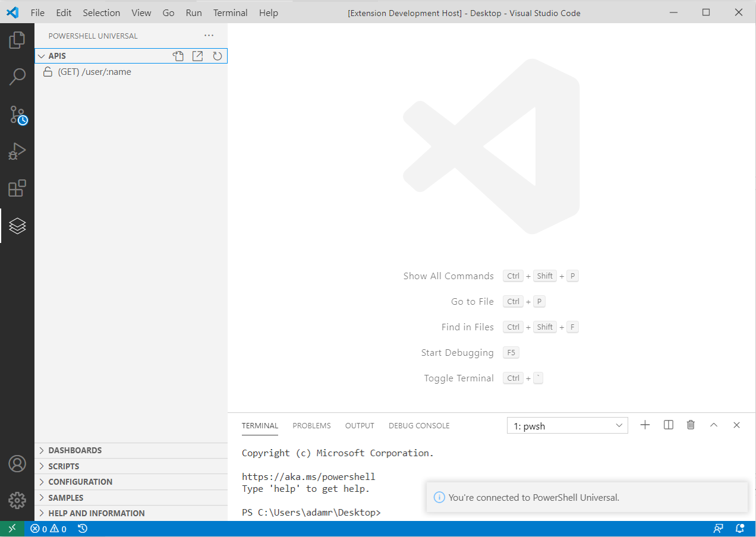Open the Run and Debug view
756x537 pixels.
click(x=17, y=151)
